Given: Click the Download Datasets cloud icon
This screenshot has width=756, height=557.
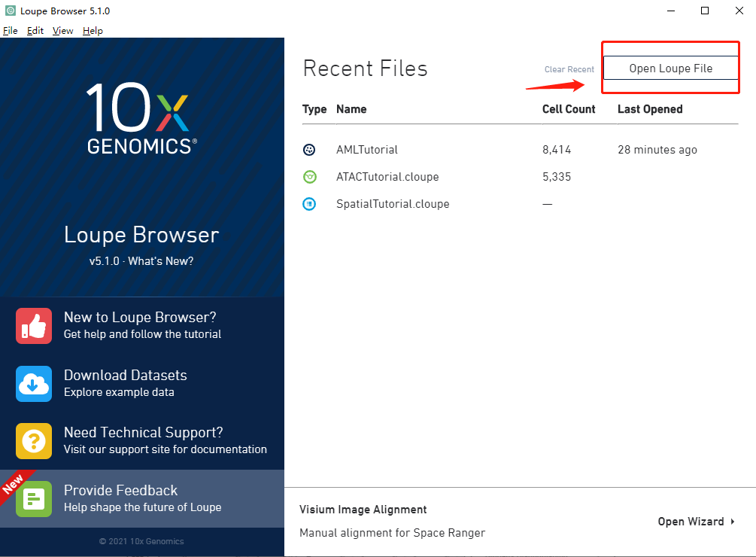Looking at the screenshot, I should click(x=33, y=384).
